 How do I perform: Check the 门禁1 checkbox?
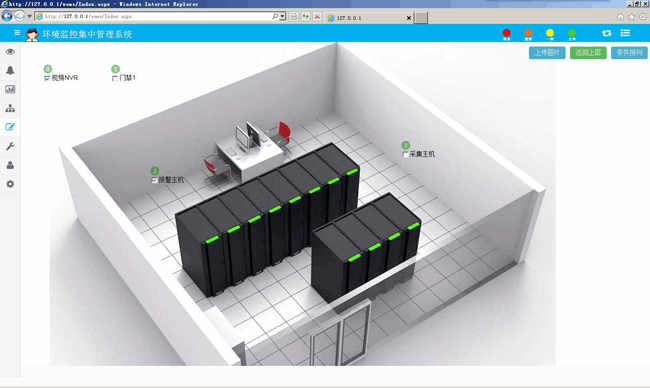(115, 78)
